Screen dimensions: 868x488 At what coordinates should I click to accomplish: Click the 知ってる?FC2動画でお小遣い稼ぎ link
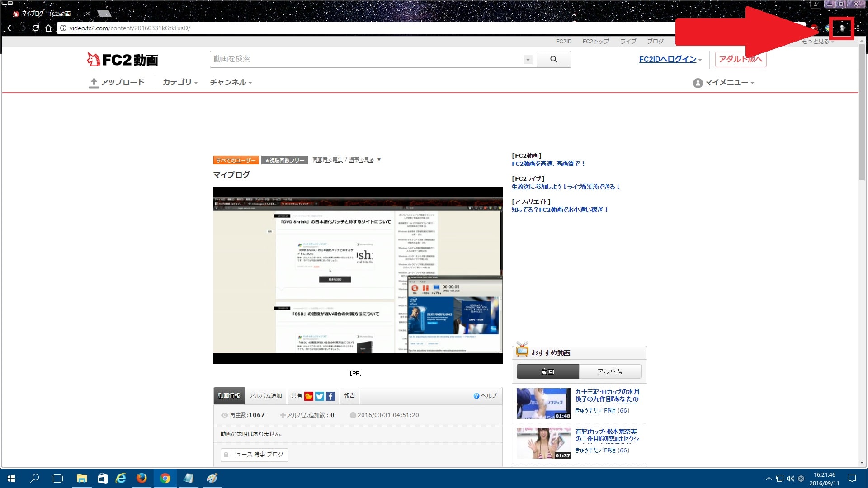[x=560, y=210]
